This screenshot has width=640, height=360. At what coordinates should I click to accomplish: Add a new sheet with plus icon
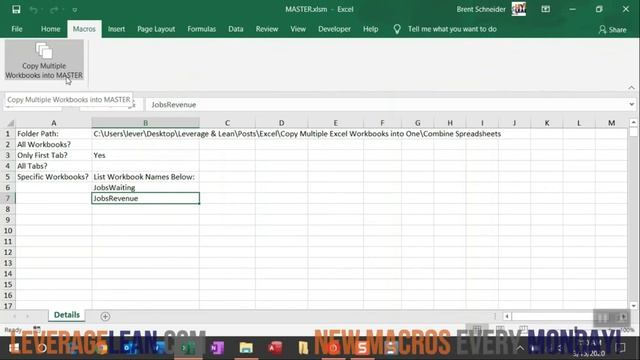pyautogui.click(x=105, y=316)
